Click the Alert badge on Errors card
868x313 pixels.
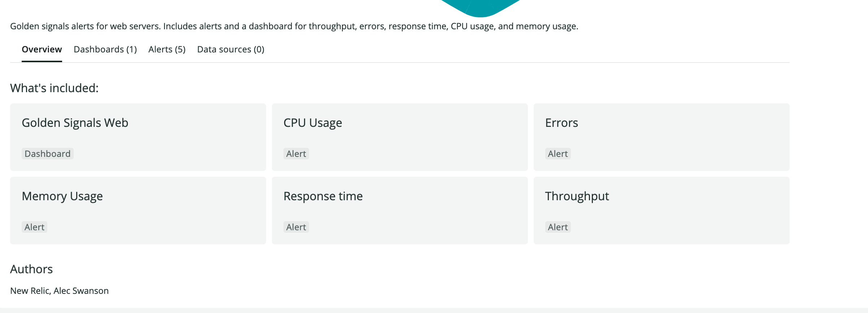pyautogui.click(x=557, y=153)
